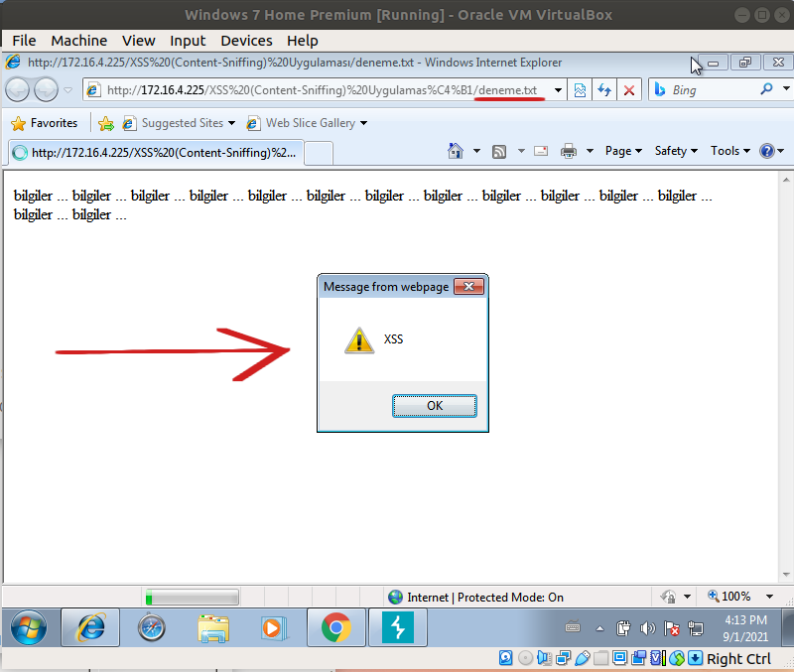Click Add to Favorites Bar icon
Screen dimensions: 794x672
click(x=106, y=123)
